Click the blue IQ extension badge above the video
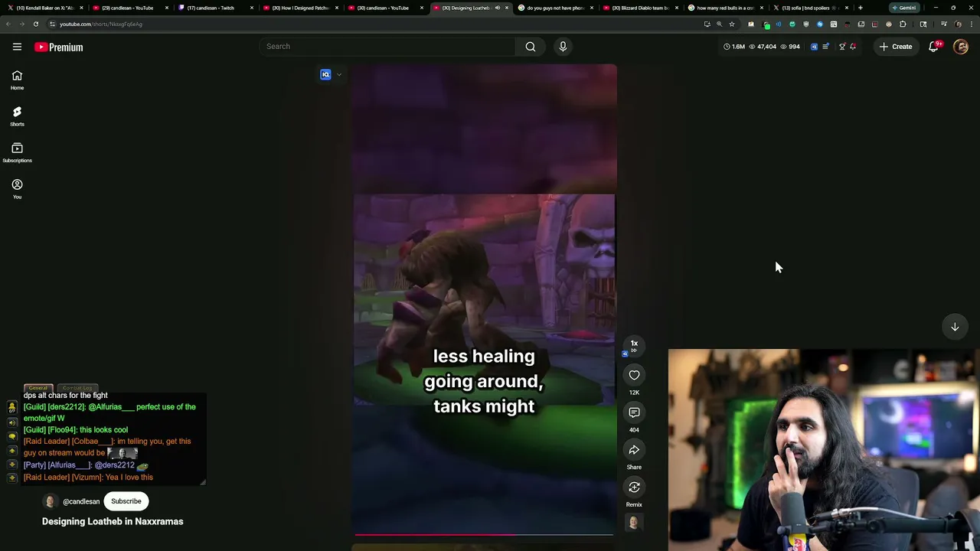Image resolution: width=980 pixels, height=551 pixels. coord(325,74)
